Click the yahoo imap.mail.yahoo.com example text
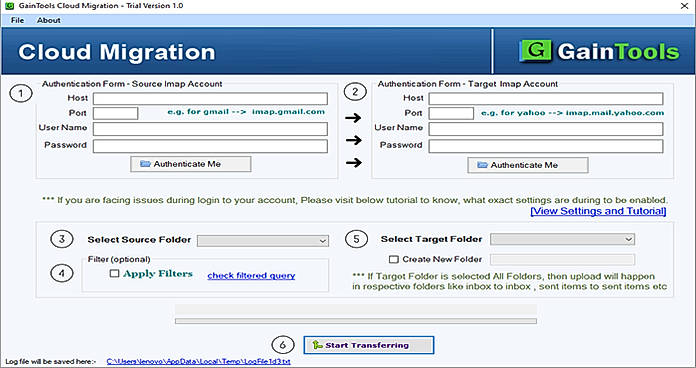This screenshot has width=696, height=368. click(x=573, y=113)
